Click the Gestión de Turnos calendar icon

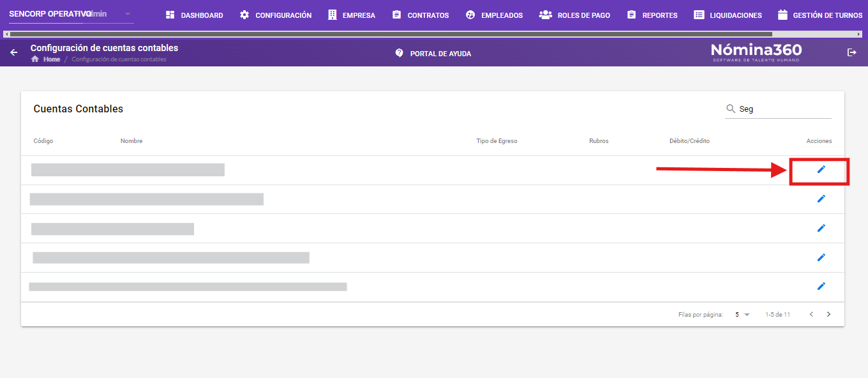(x=782, y=15)
